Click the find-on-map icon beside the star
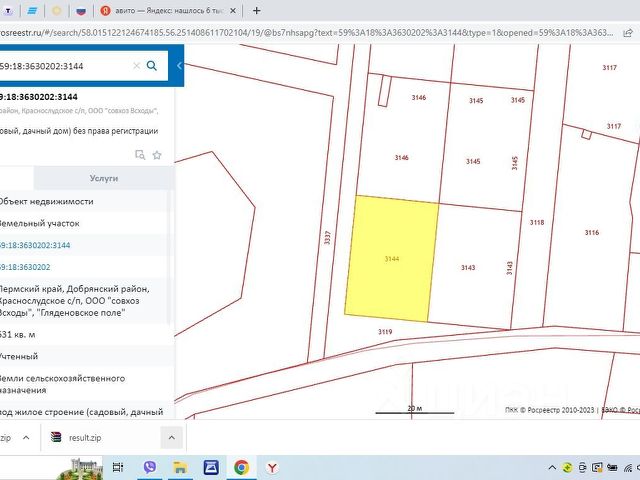 point(140,155)
